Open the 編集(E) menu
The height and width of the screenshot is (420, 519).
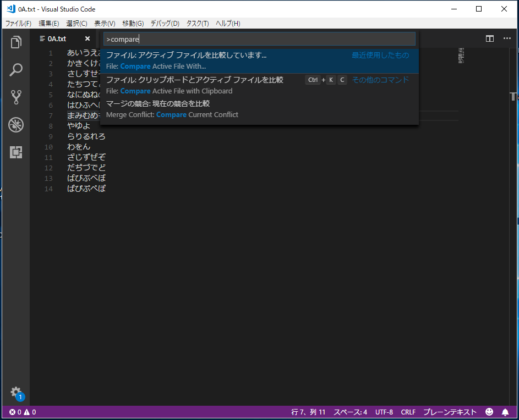tap(48, 24)
